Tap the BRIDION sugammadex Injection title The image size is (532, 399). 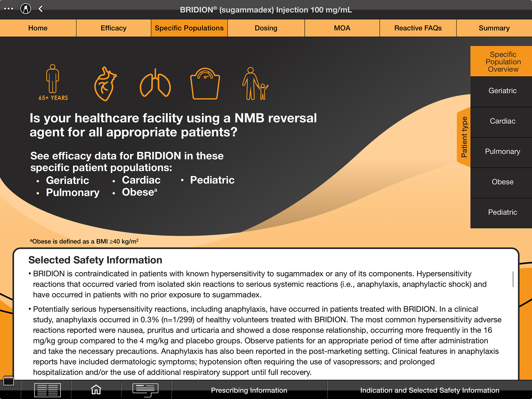tap(266, 10)
